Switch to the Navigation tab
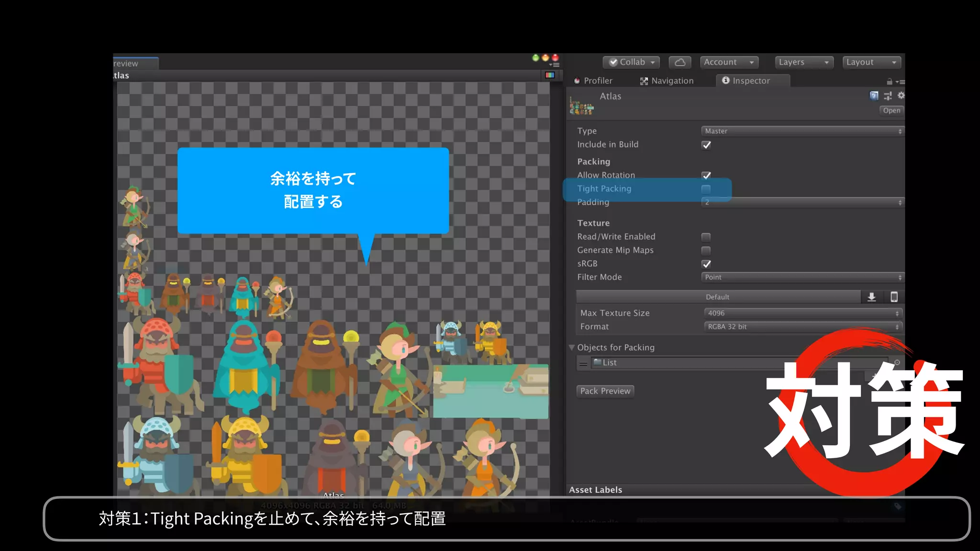The width and height of the screenshot is (980, 551). coord(667,81)
